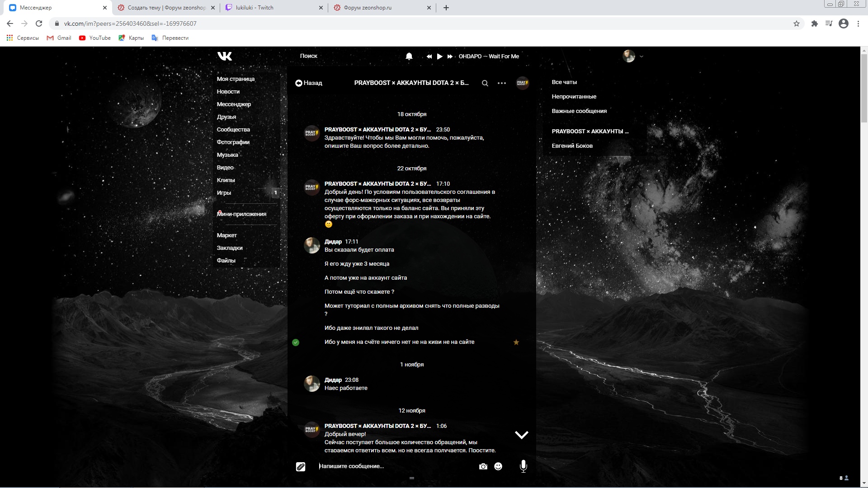
Task: Open Моя страница in sidebar
Action: (x=236, y=79)
